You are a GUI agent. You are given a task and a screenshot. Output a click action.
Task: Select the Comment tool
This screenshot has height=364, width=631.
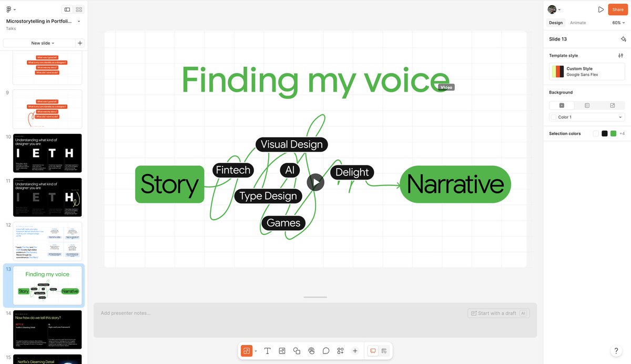point(326,351)
